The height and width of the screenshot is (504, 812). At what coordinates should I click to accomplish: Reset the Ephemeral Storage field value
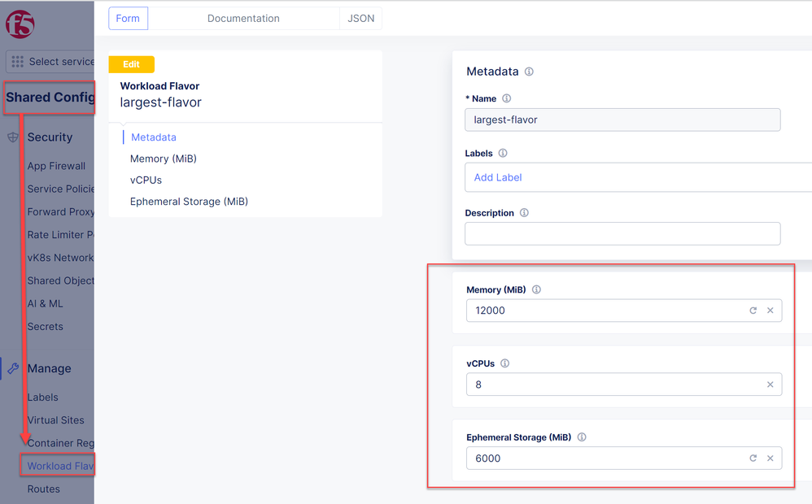[753, 458]
